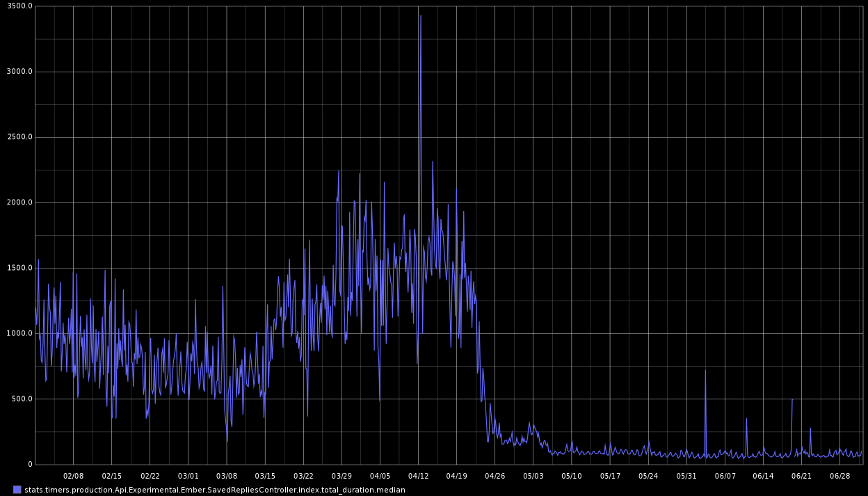Click the 1000.0 y-axis value label
This screenshot has width=868, height=496.
click(x=19, y=334)
